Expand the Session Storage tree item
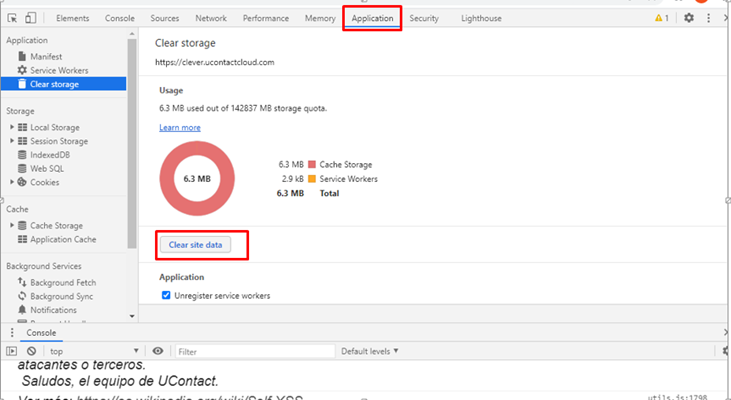The width and height of the screenshot is (731, 400). click(x=12, y=141)
